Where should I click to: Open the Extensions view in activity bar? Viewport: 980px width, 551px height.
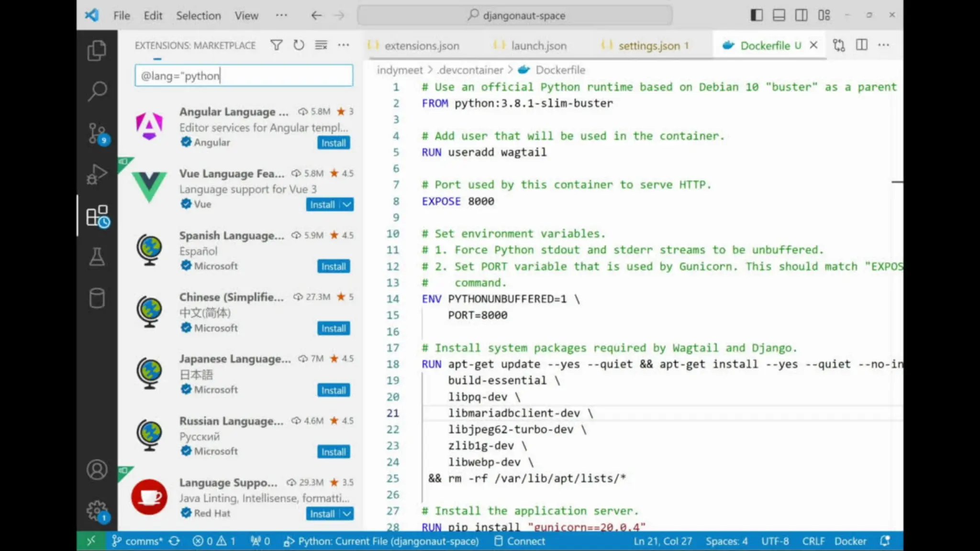(x=98, y=216)
